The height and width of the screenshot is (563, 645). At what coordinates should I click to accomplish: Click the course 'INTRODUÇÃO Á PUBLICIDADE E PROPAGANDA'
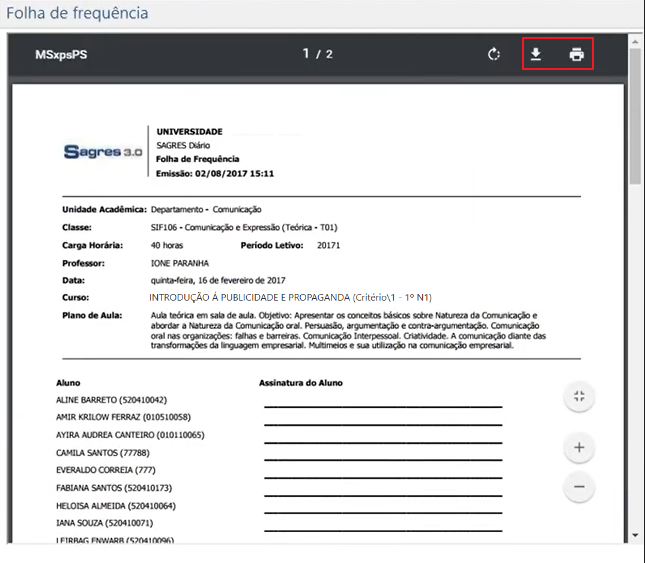pos(250,298)
